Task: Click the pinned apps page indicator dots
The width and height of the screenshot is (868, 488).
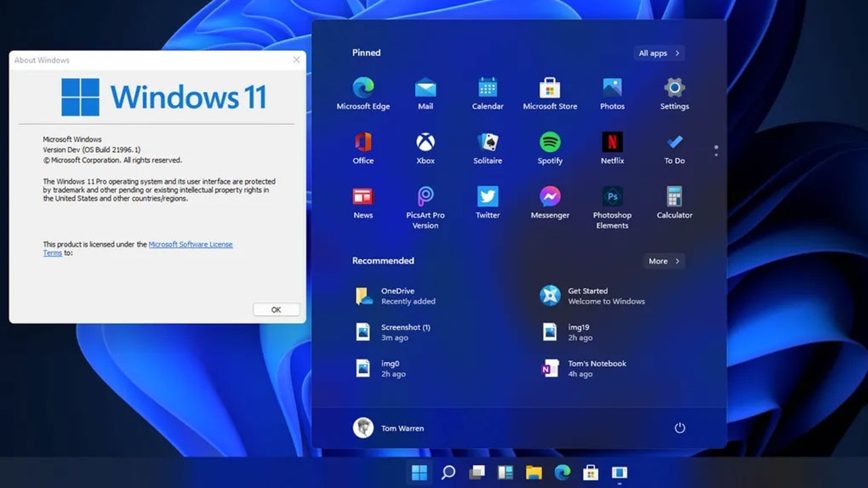Action: (x=716, y=150)
